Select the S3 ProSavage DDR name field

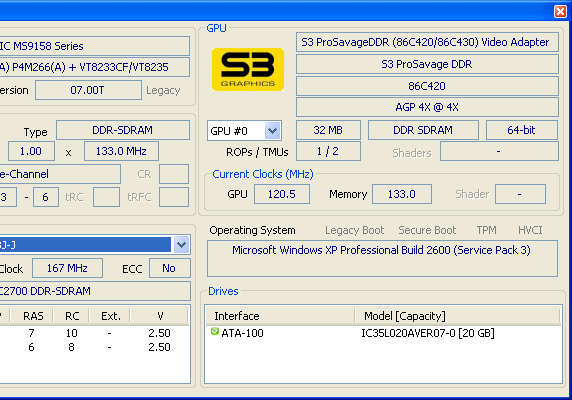(x=427, y=64)
